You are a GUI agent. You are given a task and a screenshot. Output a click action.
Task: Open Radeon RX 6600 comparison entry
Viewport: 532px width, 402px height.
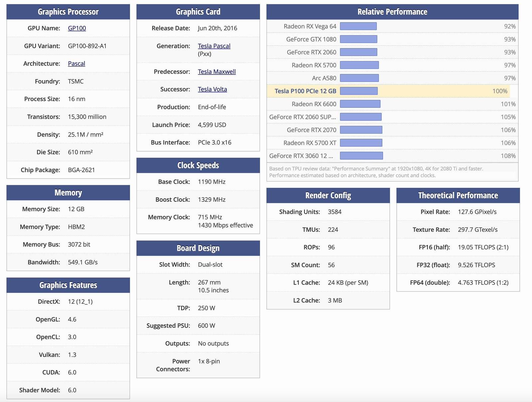click(314, 104)
